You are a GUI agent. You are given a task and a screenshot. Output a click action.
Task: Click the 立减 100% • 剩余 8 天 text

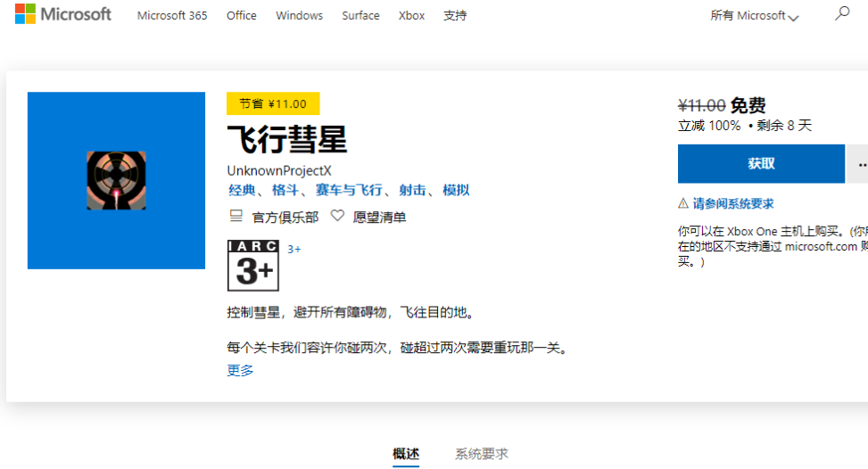[x=745, y=126]
